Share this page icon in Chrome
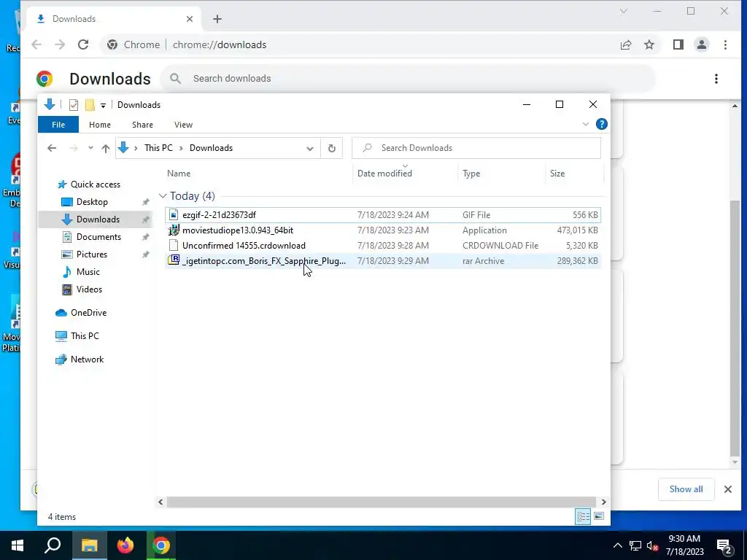The width and height of the screenshot is (747, 560). pyautogui.click(x=625, y=44)
